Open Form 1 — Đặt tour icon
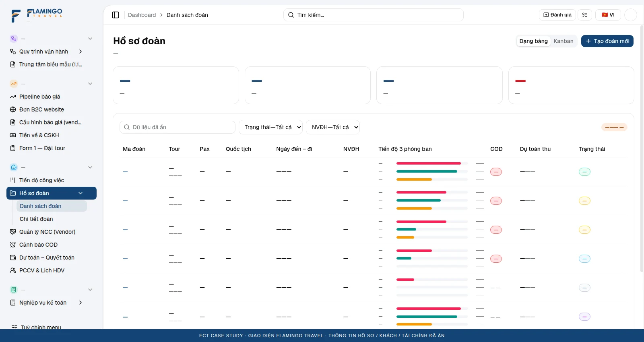 (13, 148)
